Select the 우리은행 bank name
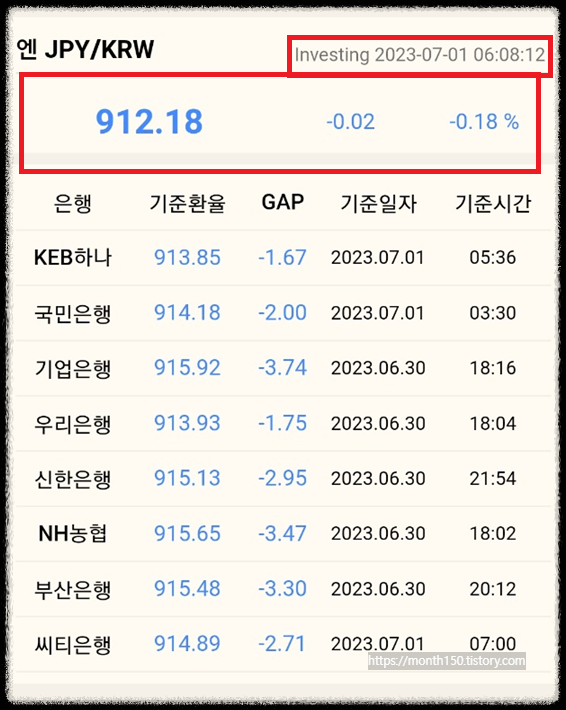566x710 pixels. [x=73, y=424]
